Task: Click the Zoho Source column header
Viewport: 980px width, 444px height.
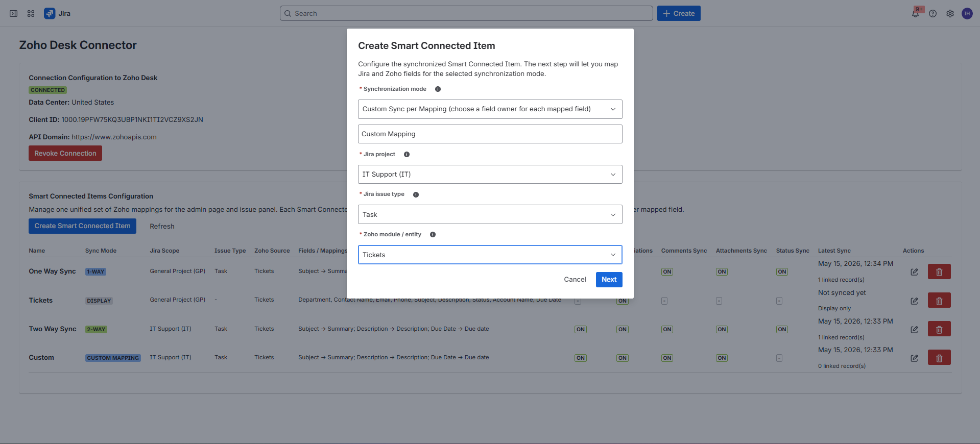Action: 272,251
